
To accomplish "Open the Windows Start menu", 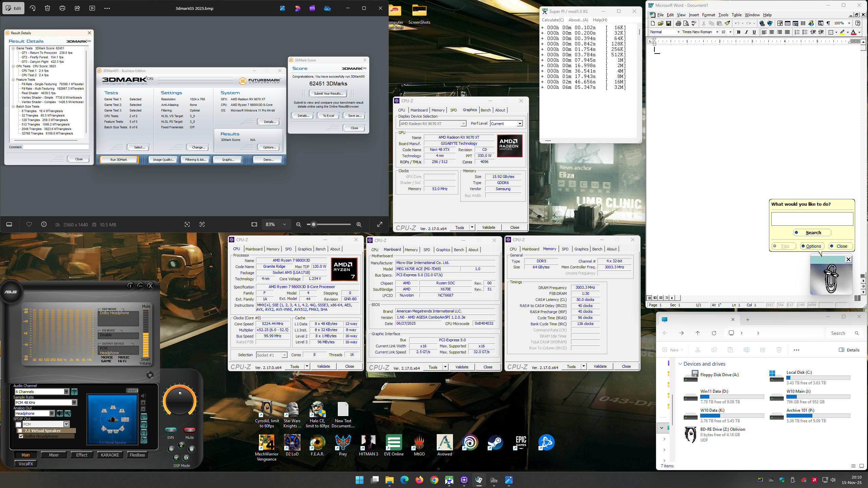I will (x=359, y=480).
